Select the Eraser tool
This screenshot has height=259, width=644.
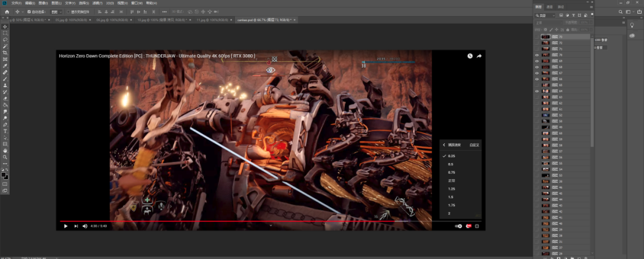point(5,98)
